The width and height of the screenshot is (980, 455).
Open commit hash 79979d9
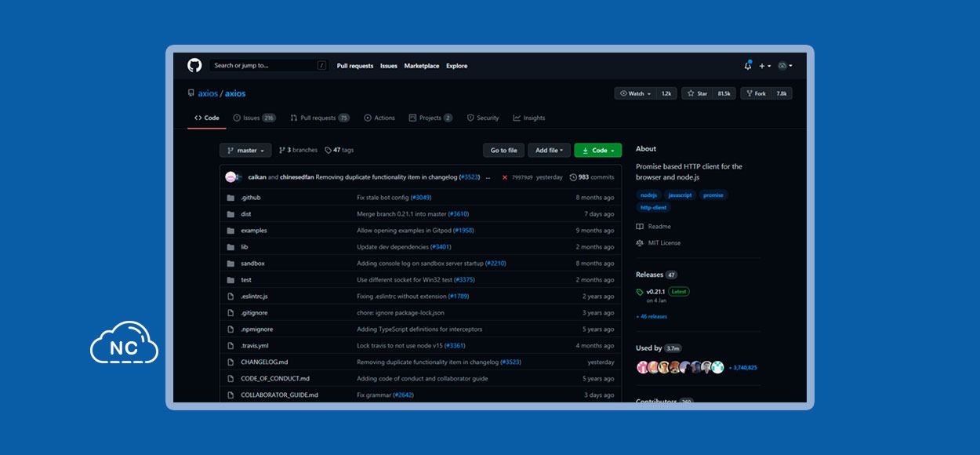(x=522, y=177)
